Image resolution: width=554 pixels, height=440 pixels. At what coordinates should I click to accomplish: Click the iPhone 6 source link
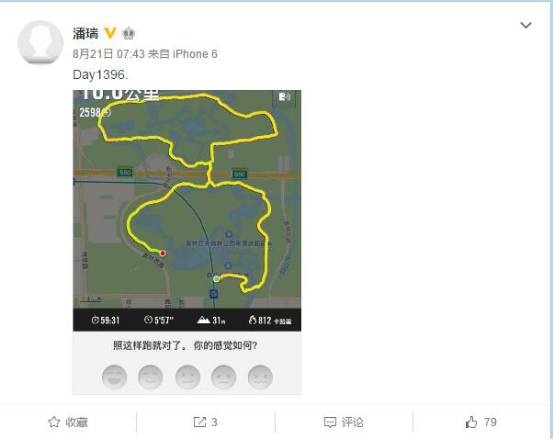195,54
